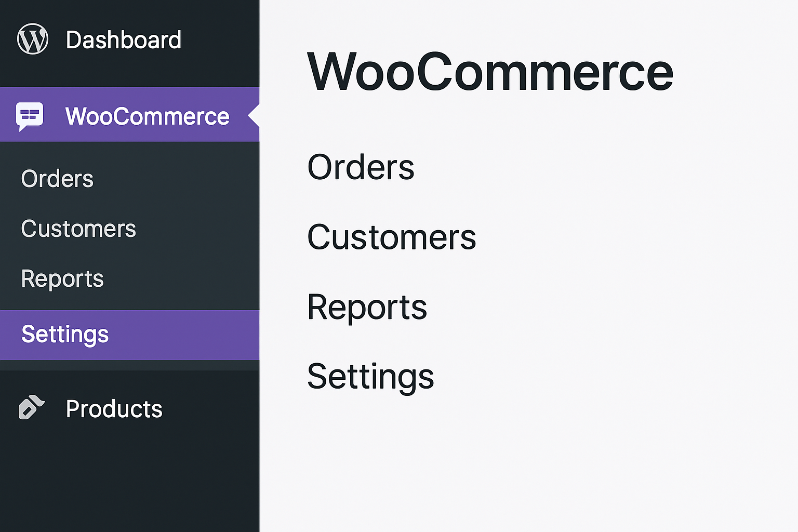Viewport: 798px width, 532px height.
Task: Click the arrow notch on WooCommerce menu
Action: click(x=254, y=115)
